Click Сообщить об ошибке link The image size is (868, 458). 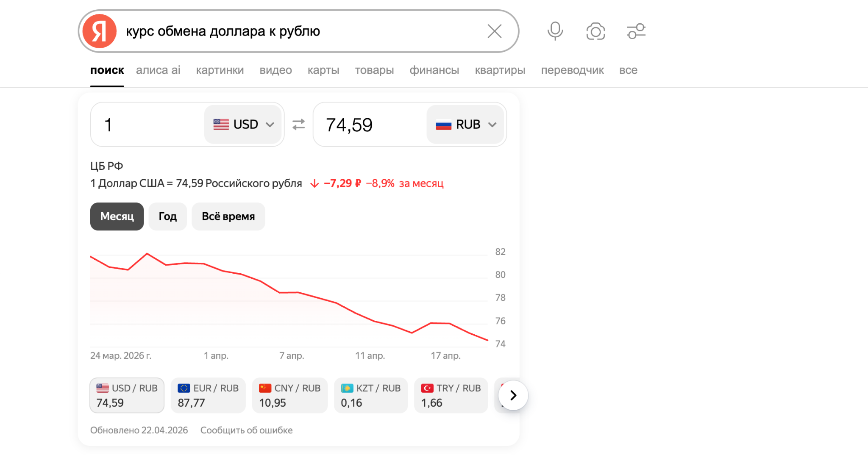246,430
